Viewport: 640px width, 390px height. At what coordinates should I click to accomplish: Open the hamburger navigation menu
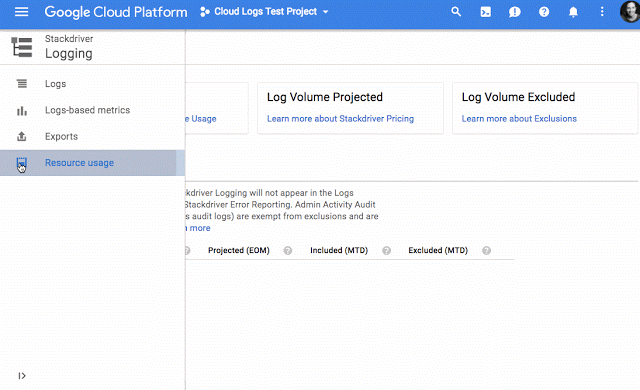point(21,12)
